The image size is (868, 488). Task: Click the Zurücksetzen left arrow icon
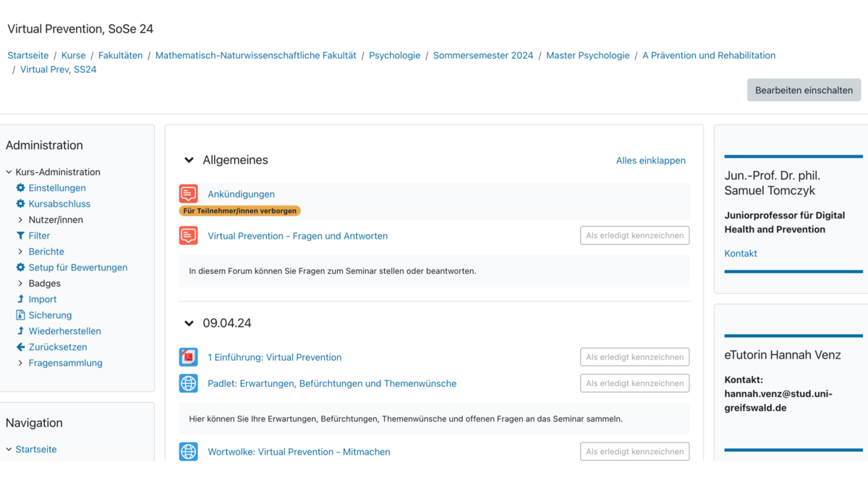pos(20,347)
